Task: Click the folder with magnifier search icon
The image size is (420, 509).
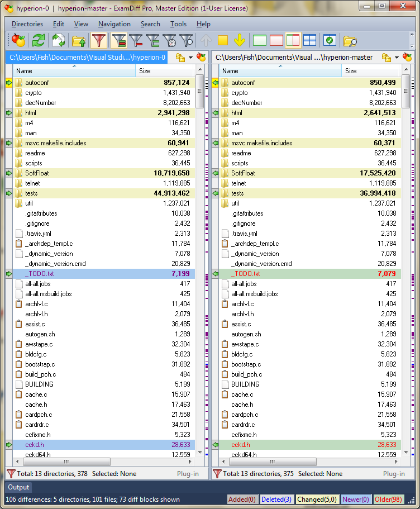Action: [350, 41]
